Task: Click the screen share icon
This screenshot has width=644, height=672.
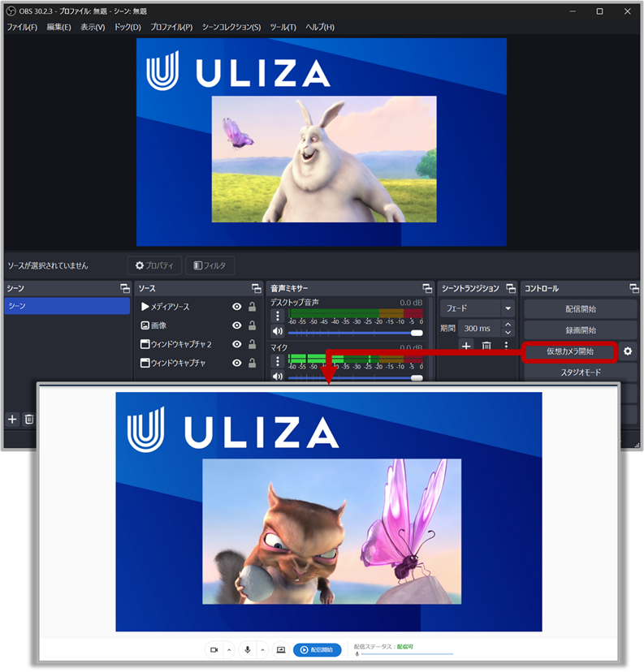Action: 281,650
